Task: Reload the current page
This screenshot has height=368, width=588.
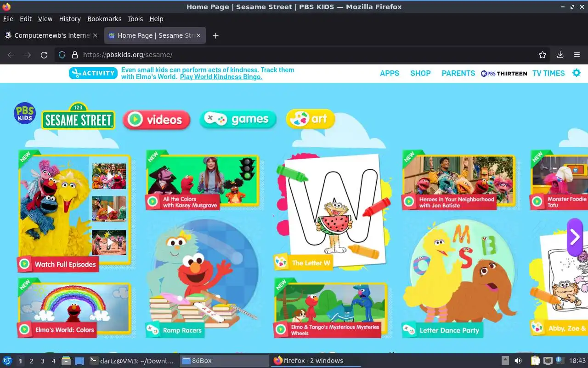Action: point(44,55)
